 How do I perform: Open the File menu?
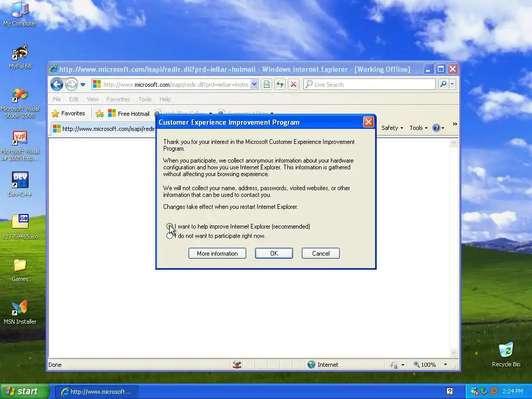[57, 99]
